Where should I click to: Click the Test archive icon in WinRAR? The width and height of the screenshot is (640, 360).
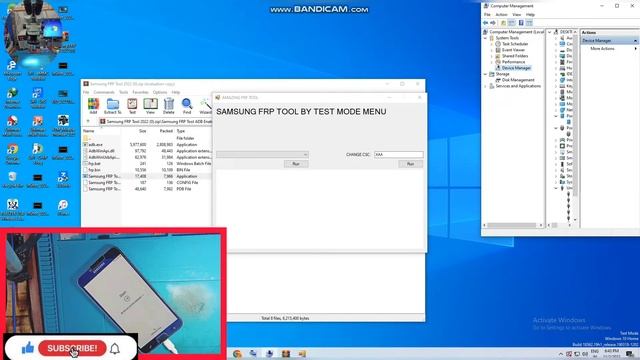click(x=132, y=105)
